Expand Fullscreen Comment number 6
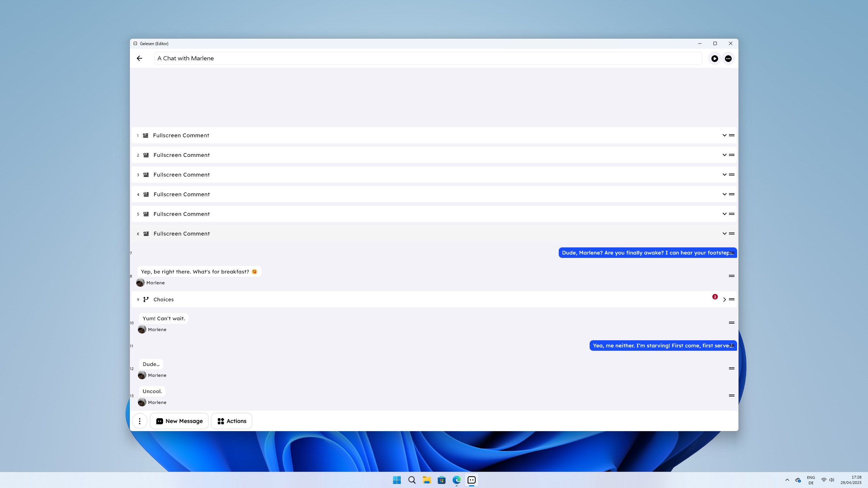The width and height of the screenshot is (868, 488). point(724,233)
